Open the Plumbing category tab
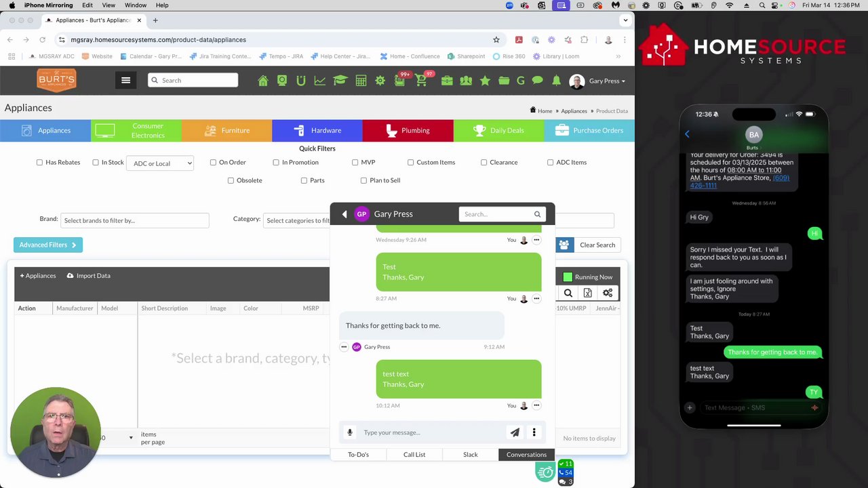868x488 pixels. pyautogui.click(x=408, y=131)
